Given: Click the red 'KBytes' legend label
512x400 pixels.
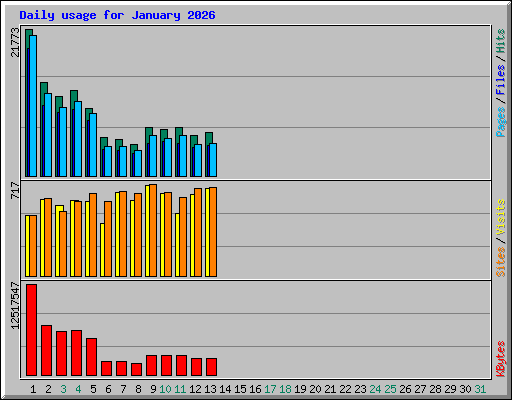Looking at the screenshot, I should coord(501,359).
